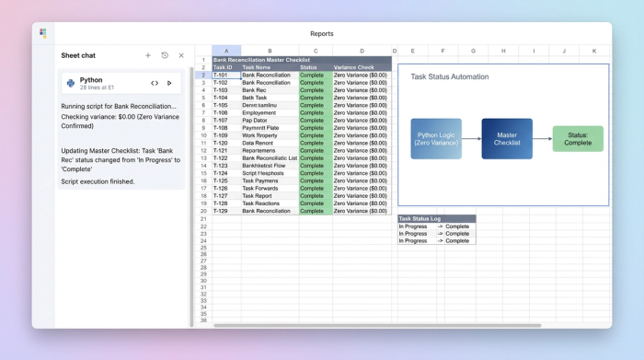Viewport: 644px width, 360px height.
Task: Open the app logo in the top-left corner
Action: [x=43, y=33]
